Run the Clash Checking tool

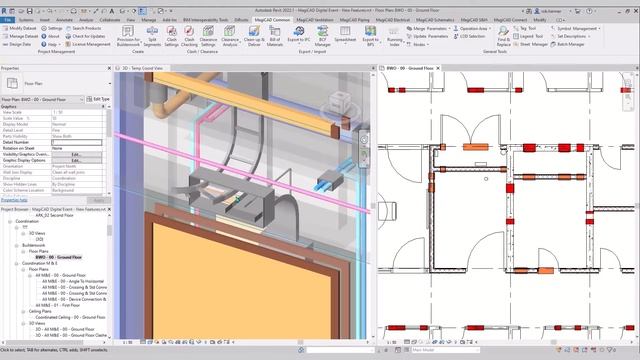click(x=189, y=36)
